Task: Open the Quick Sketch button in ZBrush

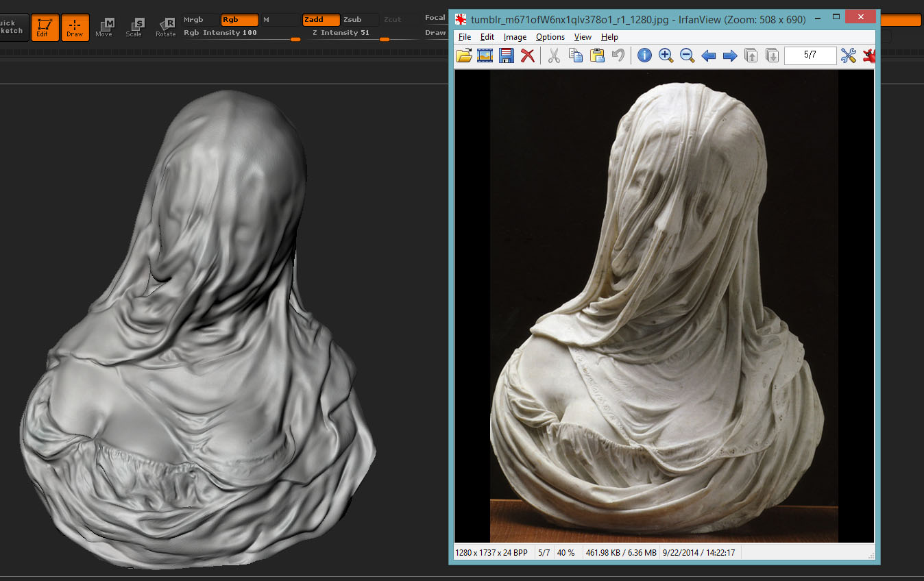Action: 14,27
